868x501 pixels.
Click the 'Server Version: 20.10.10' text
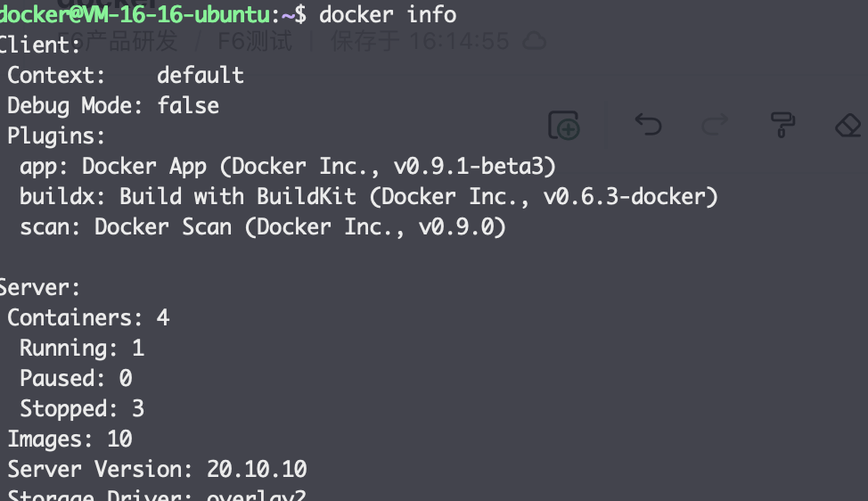(157, 470)
